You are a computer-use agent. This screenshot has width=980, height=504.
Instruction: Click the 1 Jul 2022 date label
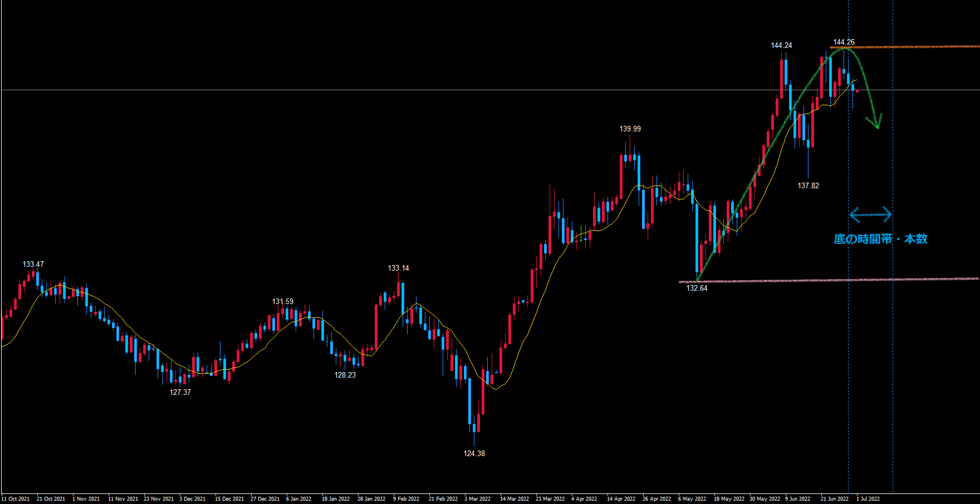tap(868, 499)
